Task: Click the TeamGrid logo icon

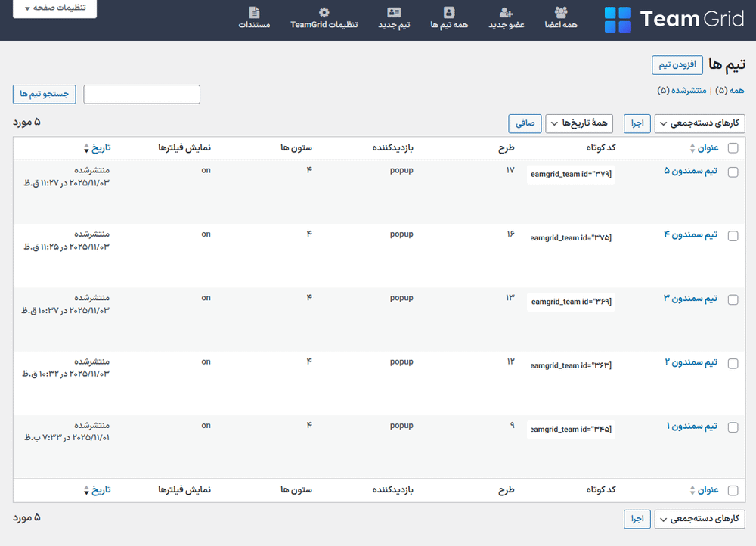Action: tap(617, 20)
